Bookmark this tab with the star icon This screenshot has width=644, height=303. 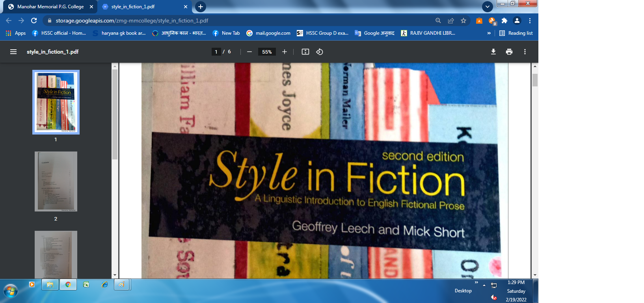(x=463, y=21)
